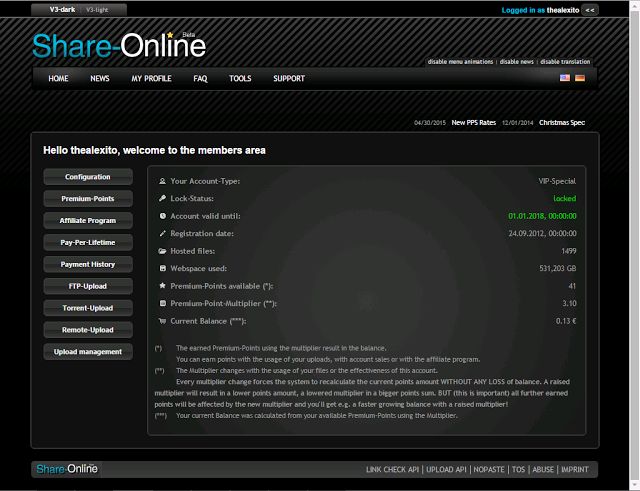Collapse the login panel with the << button

click(590, 10)
